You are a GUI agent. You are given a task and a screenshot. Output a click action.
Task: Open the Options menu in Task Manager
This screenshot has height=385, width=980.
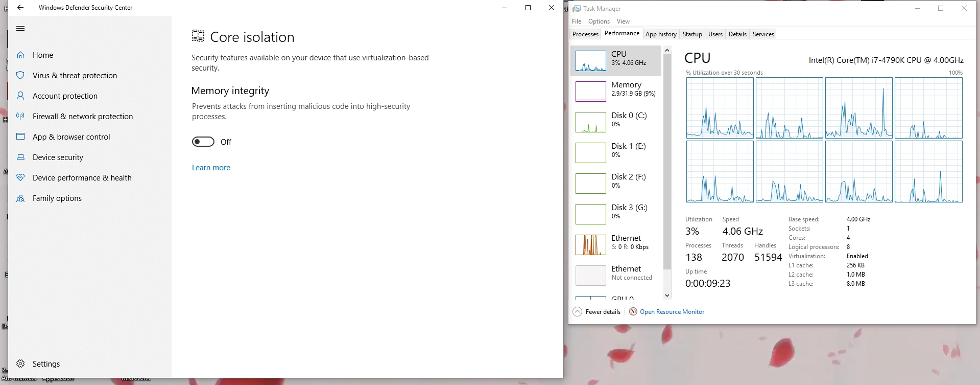[599, 21]
